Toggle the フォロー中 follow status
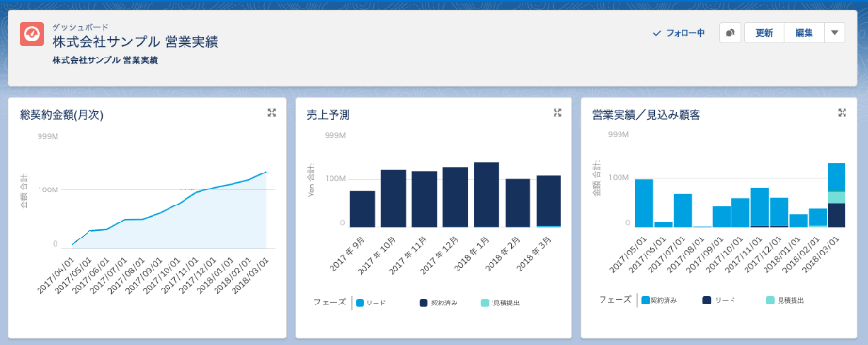Viewport: 868px width, 345px height. pyautogui.click(x=679, y=33)
